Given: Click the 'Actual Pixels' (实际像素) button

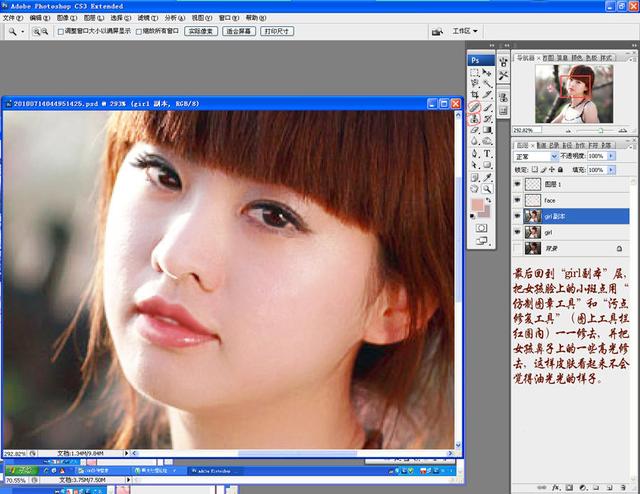Looking at the screenshot, I should pos(200,31).
